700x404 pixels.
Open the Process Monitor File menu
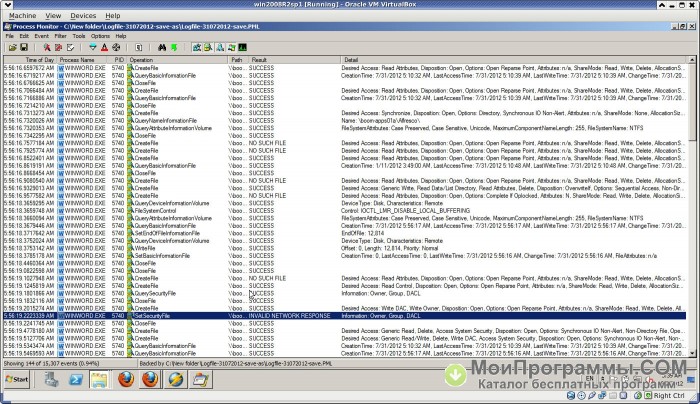point(9,36)
